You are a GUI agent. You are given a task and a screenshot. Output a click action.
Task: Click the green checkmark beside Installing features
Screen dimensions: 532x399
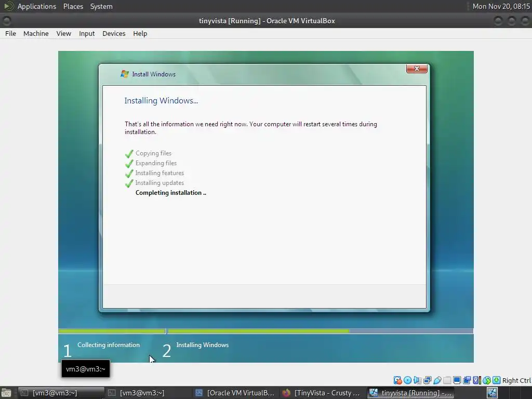click(x=129, y=174)
